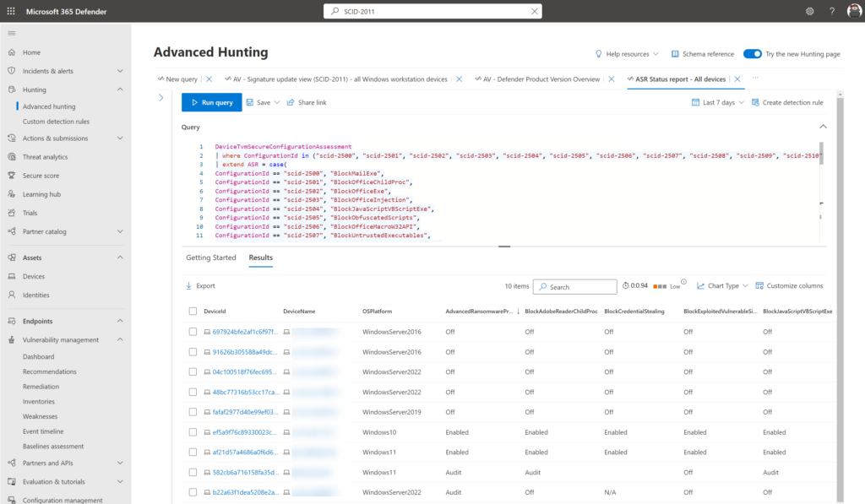Screen dimensions: 865x504
Task: Close the New query tab
Action: point(209,79)
